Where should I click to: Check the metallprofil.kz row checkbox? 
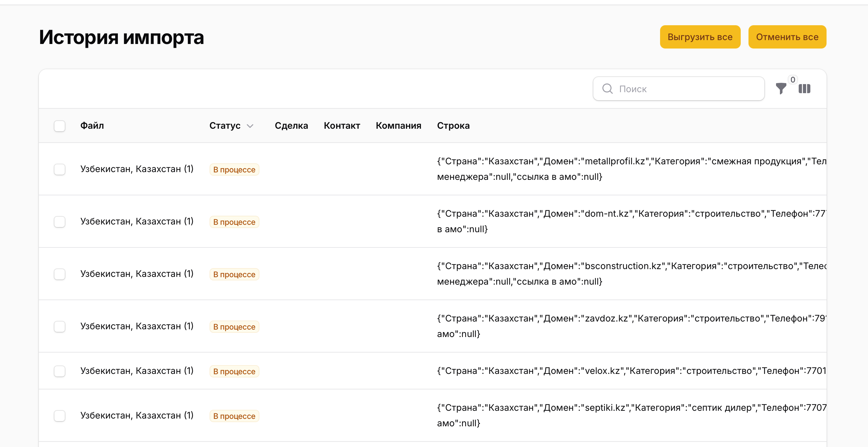60,169
